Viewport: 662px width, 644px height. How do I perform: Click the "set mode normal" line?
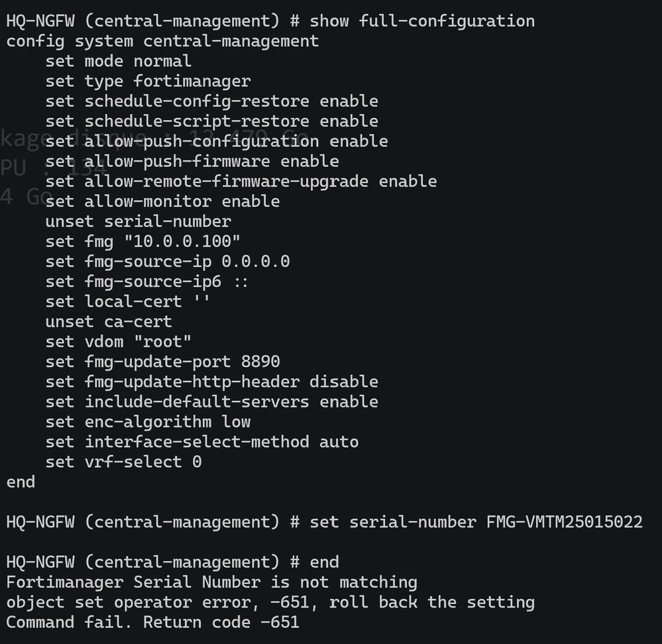[x=118, y=61]
